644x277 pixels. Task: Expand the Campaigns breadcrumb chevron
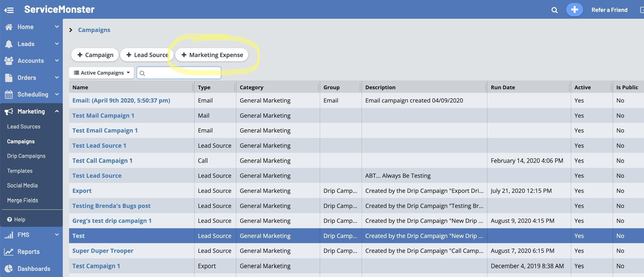click(71, 30)
